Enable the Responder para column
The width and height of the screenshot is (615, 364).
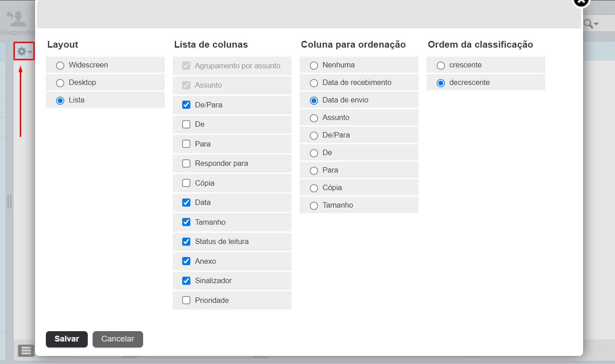click(x=186, y=164)
